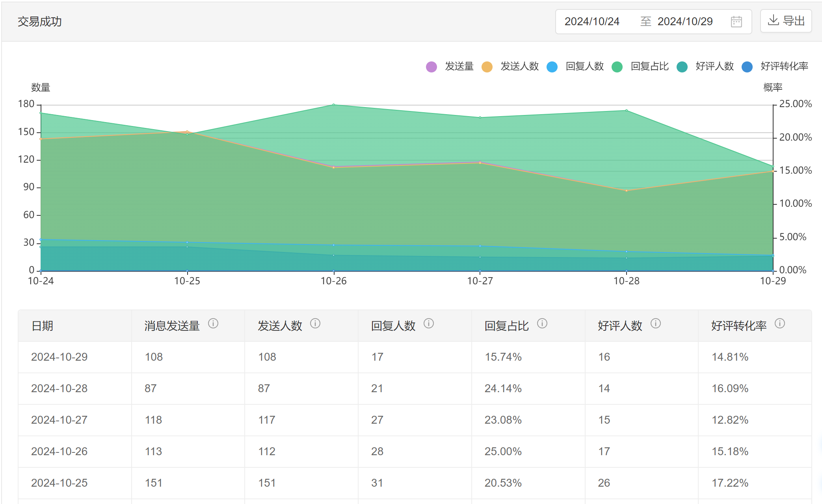The height and width of the screenshot is (504, 822).
Task: Click the 导出 export button
Action: 786,21
